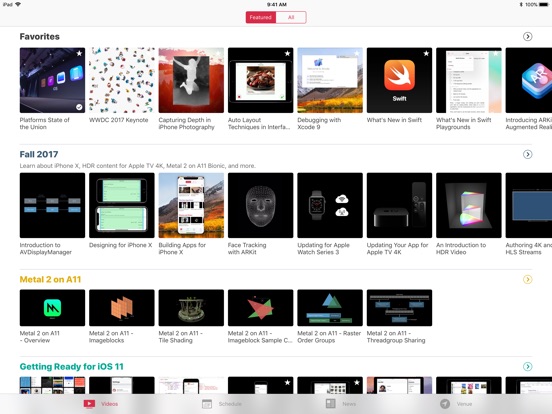The width and height of the screenshot is (552, 414).
Task: Open the Videos tab
Action: point(101,404)
